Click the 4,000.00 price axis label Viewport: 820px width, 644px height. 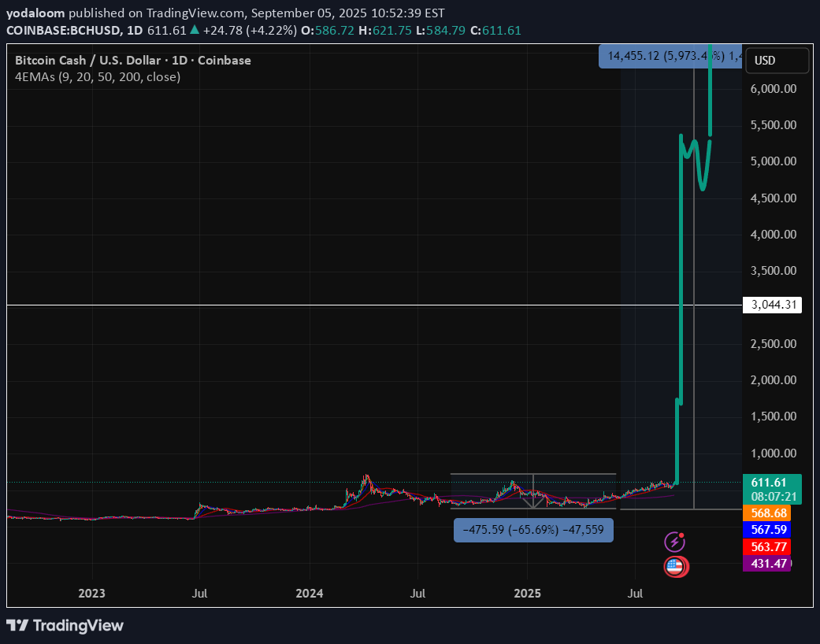774,234
